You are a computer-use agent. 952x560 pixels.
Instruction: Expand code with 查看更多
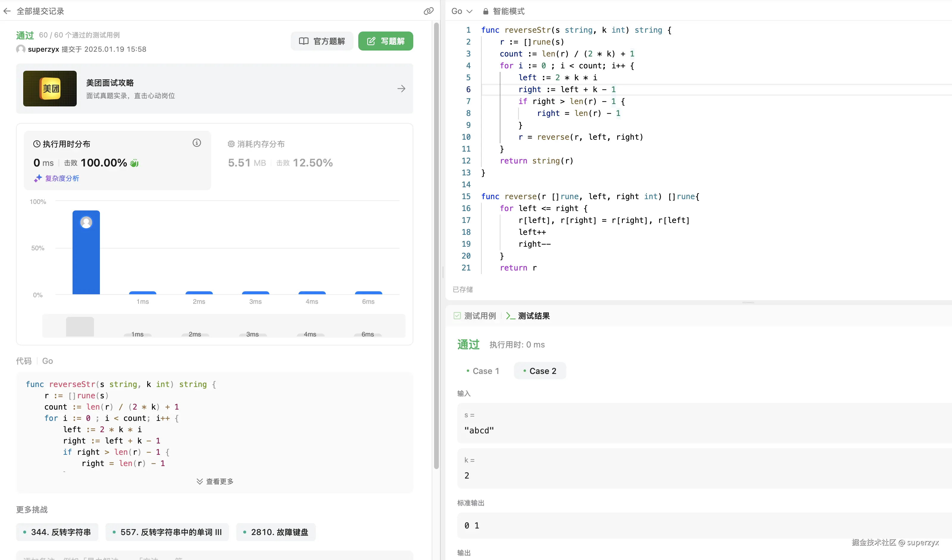pos(215,482)
